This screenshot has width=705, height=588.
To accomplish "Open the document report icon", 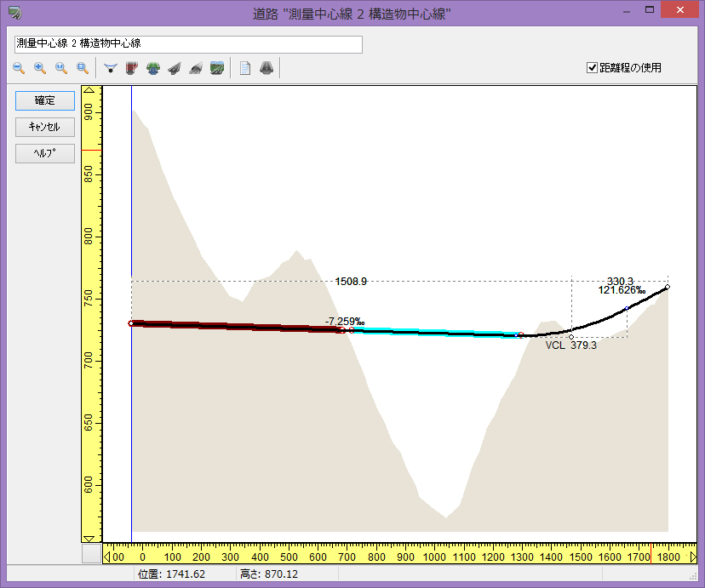I will (245, 68).
